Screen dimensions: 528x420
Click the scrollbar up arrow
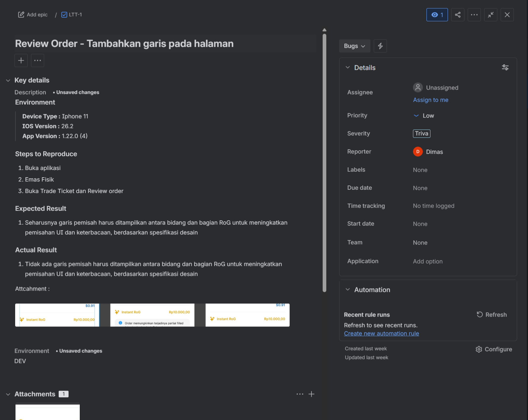[x=324, y=30]
